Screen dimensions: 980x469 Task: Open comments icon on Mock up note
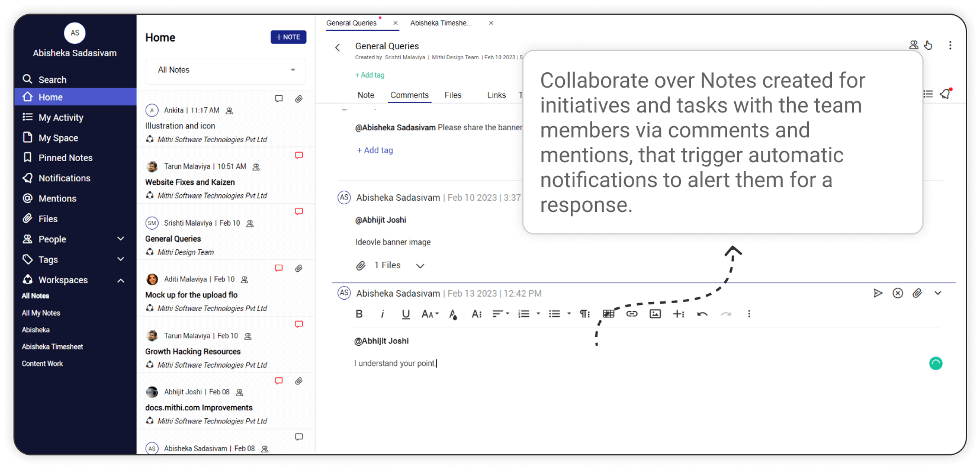(x=279, y=268)
